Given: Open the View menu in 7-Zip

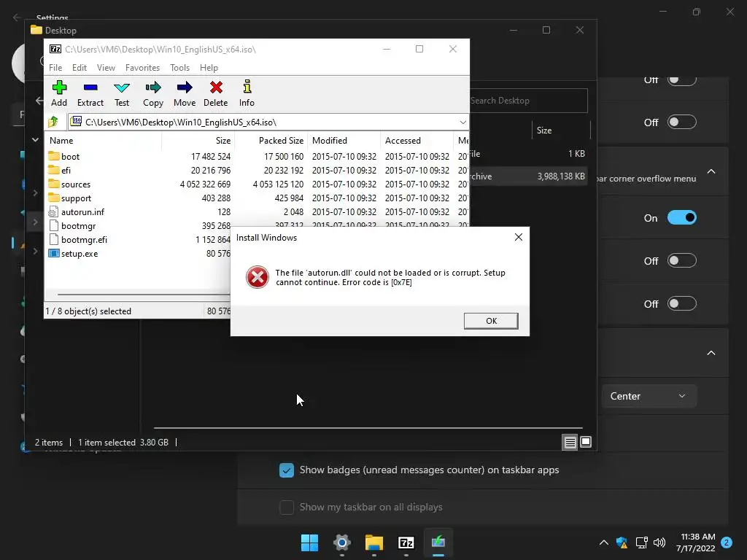Looking at the screenshot, I should click(106, 68).
